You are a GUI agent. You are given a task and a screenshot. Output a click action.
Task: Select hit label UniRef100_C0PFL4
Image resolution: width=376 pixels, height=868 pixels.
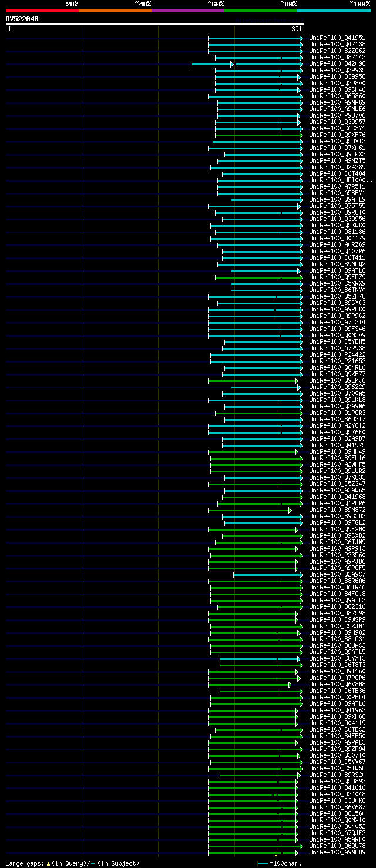337,697
